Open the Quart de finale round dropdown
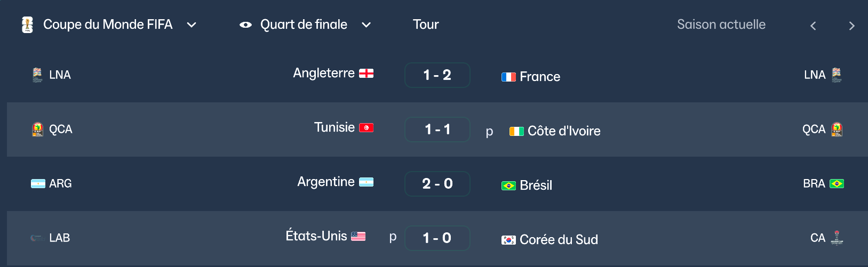The height and width of the screenshot is (267, 868). (x=366, y=25)
